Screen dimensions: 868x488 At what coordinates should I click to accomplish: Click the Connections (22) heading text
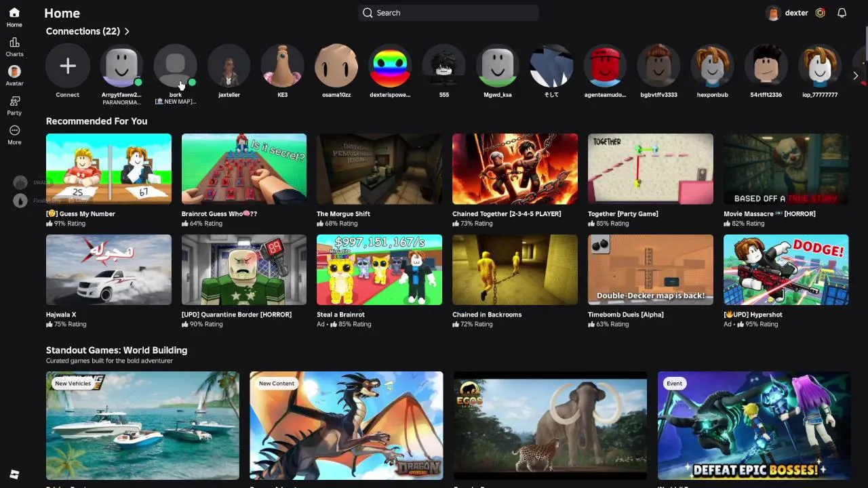(x=83, y=31)
